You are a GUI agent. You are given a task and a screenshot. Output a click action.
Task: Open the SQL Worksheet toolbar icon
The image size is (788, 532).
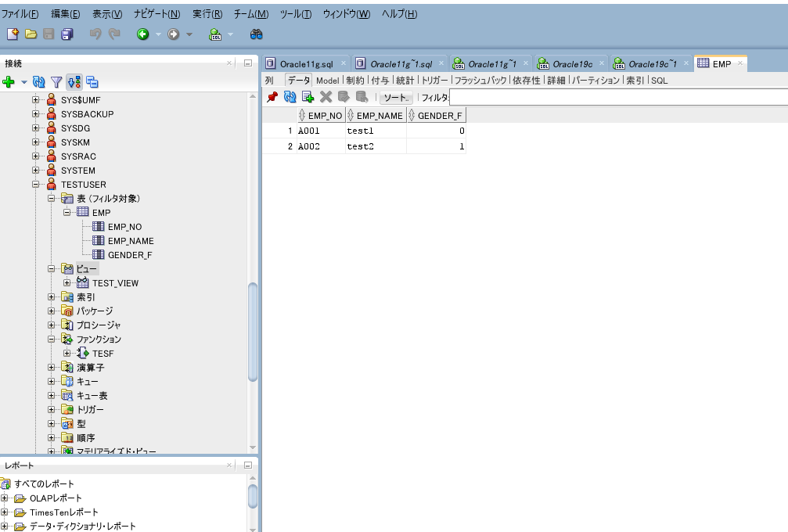(215, 34)
